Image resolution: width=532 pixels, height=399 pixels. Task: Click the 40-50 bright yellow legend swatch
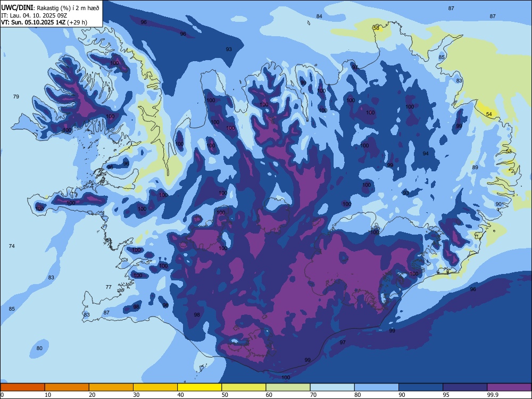coord(199,387)
